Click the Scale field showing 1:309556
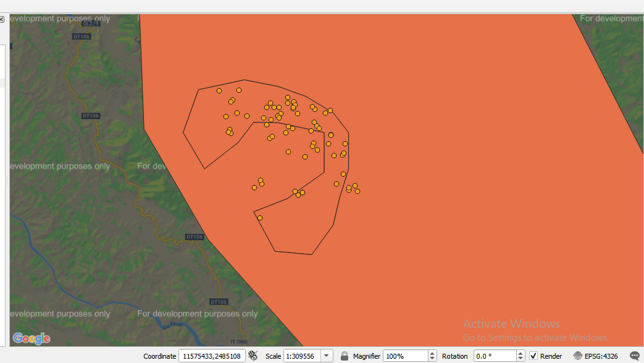 click(x=303, y=356)
